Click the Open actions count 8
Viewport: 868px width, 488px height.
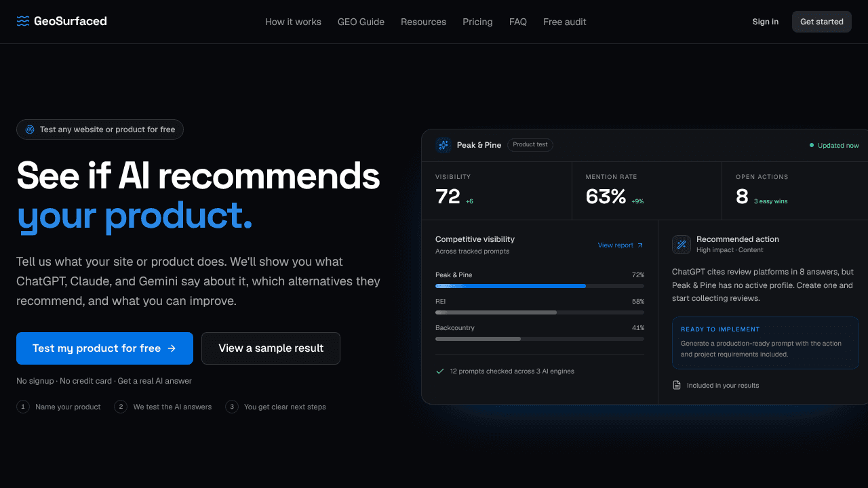[x=742, y=197]
